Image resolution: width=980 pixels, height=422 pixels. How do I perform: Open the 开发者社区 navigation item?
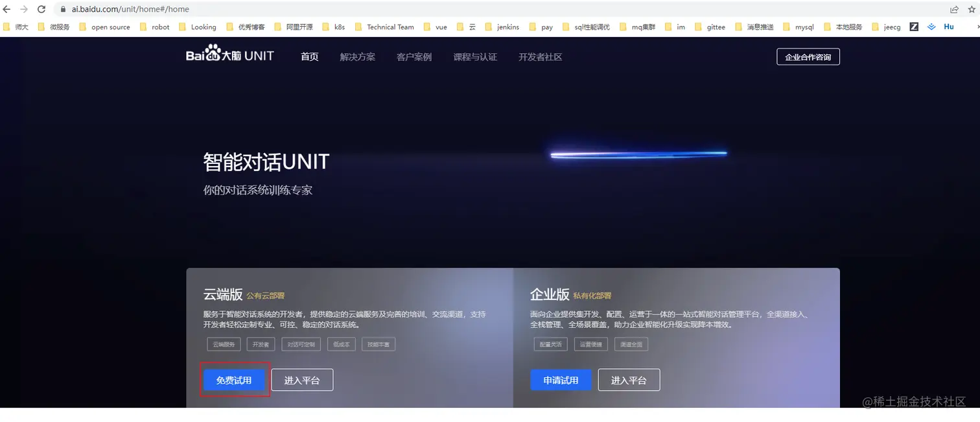coord(540,57)
